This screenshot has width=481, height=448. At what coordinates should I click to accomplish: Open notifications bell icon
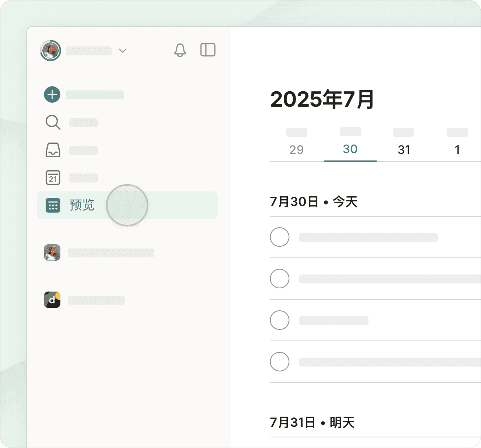click(x=180, y=50)
